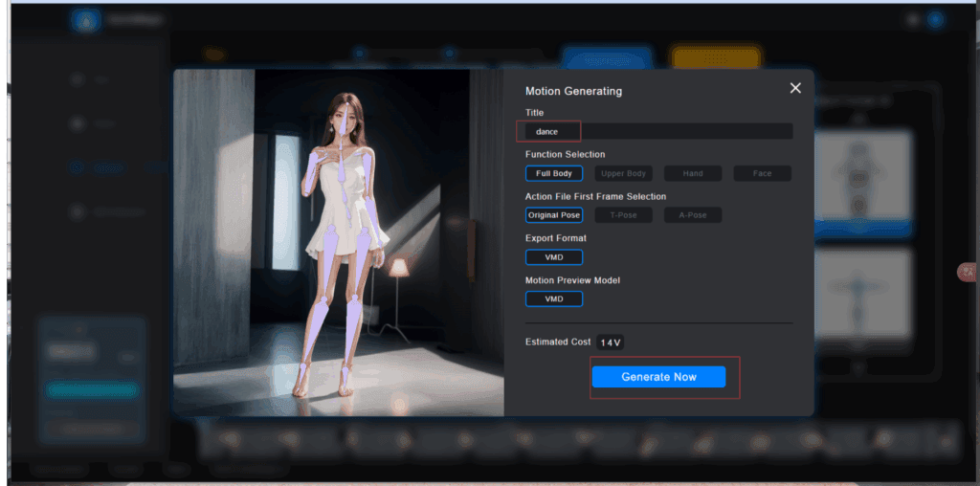Select A-Pose first frame
The width and height of the screenshot is (980, 486).
coord(693,215)
